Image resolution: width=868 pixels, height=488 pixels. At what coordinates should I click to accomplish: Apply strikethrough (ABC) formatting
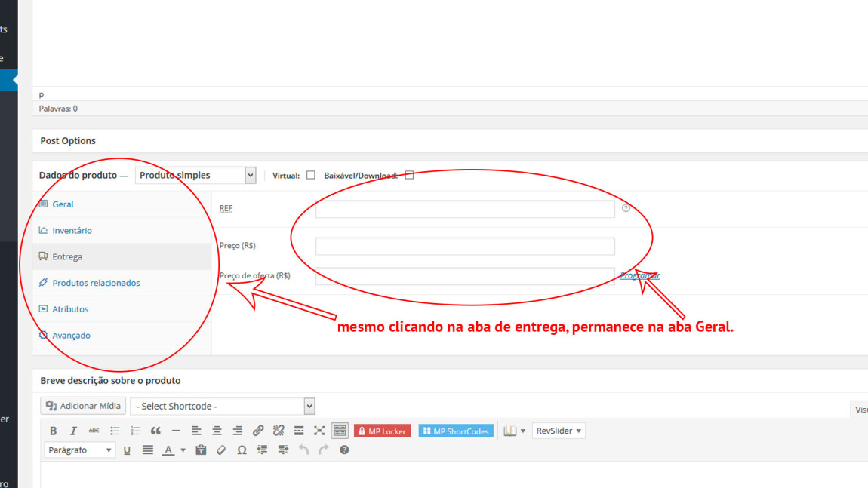pyautogui.click(x=94, y=431)
